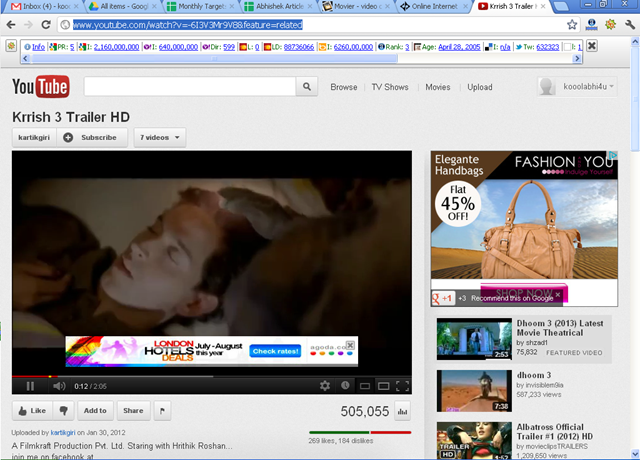Open the Movies section

coord(438,87)
